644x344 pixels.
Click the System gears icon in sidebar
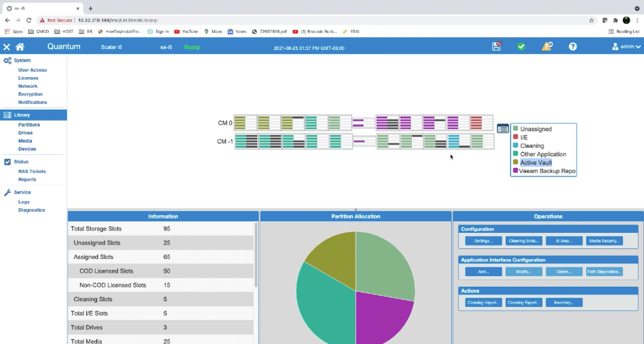7,61
